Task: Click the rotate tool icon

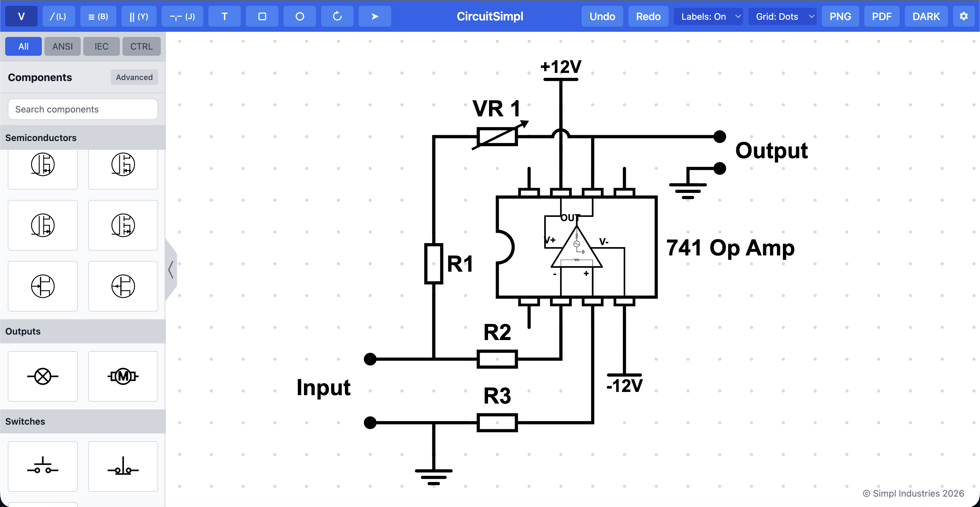Action: (x=337, y=16)
